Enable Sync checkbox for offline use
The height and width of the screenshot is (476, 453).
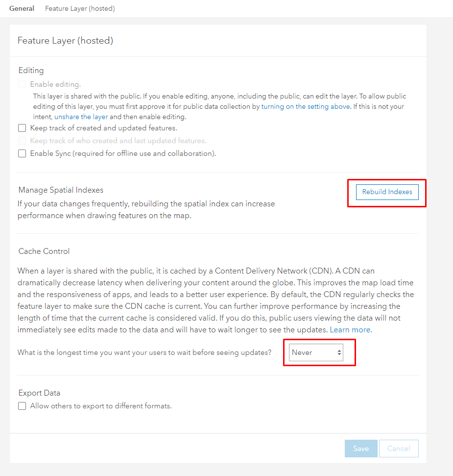coord(22,153)
